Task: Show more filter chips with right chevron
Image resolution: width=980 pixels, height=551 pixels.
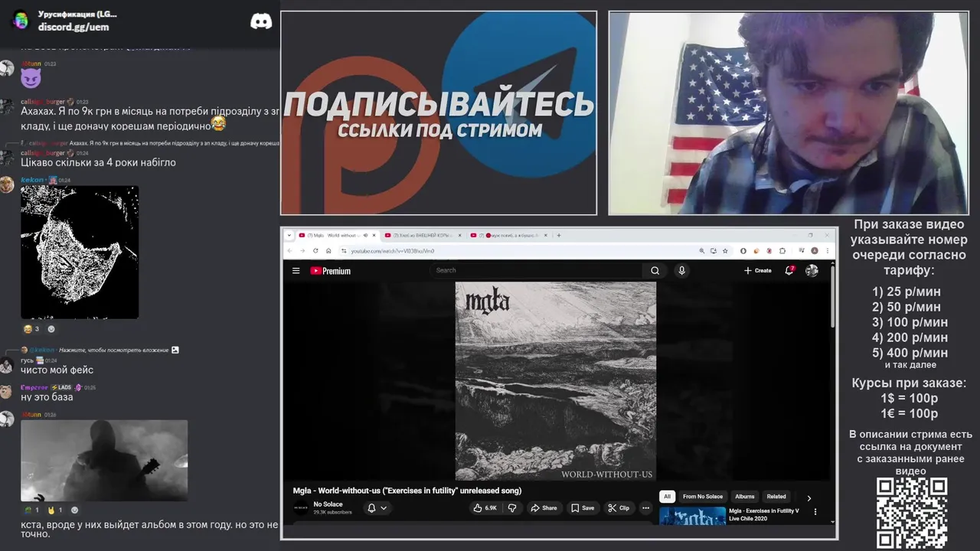Action: [x=809, y=497]
